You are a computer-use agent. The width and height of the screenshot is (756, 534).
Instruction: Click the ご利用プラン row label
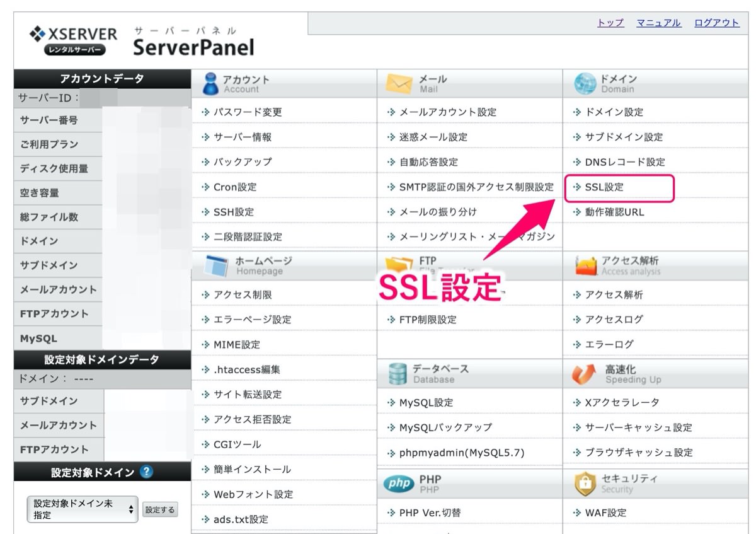tap(49, 144)
